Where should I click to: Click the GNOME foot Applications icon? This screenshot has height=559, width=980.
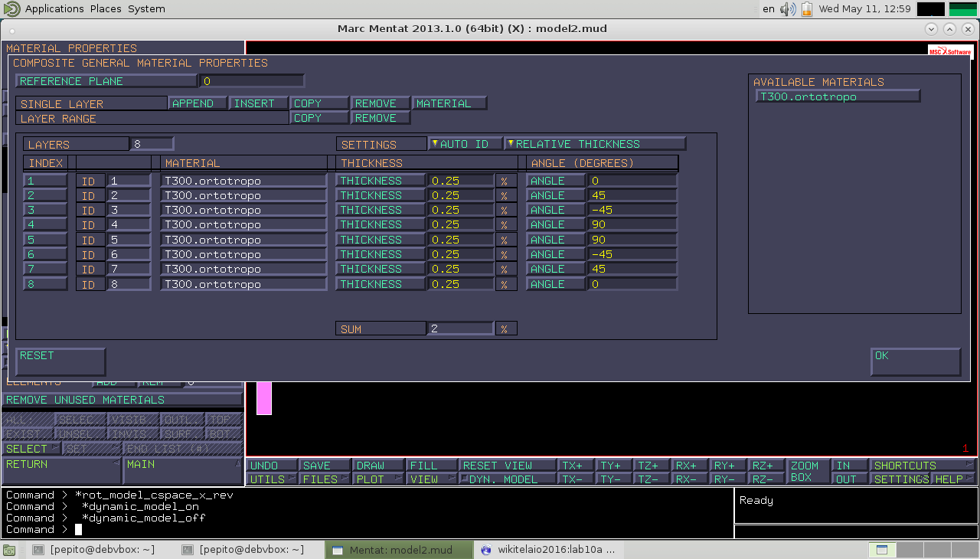[x=12, y=9]
